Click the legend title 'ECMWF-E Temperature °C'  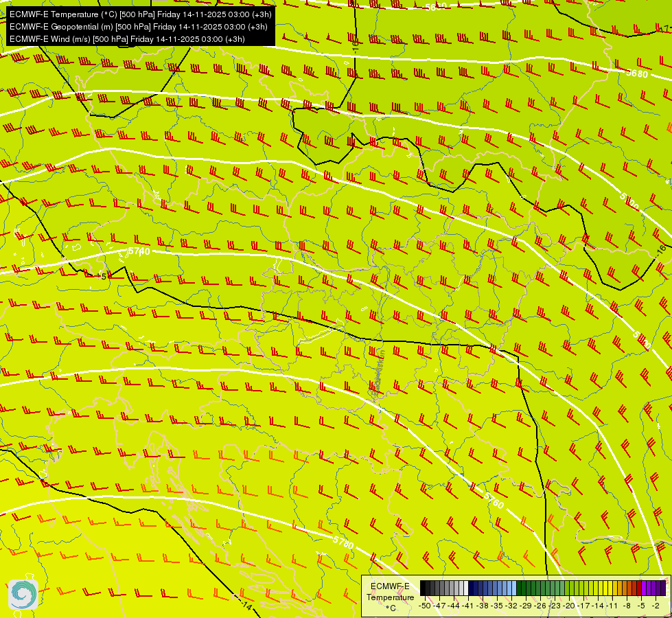[390, 597]
